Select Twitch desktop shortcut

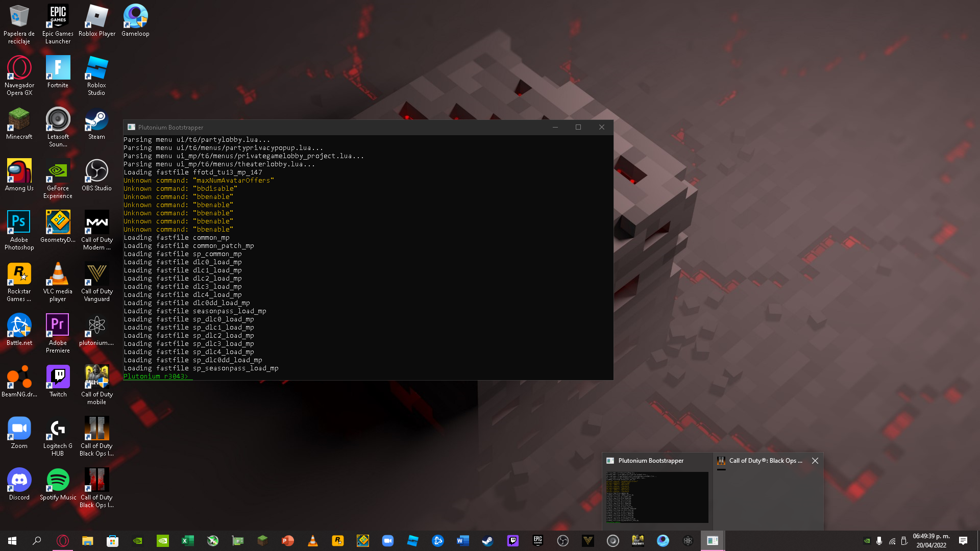(58, 381)
